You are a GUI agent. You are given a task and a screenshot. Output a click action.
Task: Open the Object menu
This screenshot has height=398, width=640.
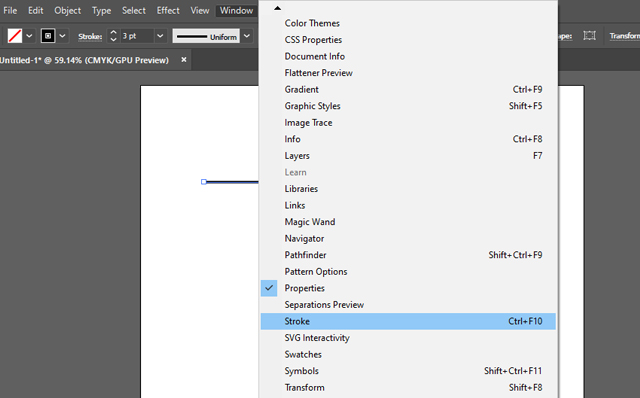click(67, 11)
